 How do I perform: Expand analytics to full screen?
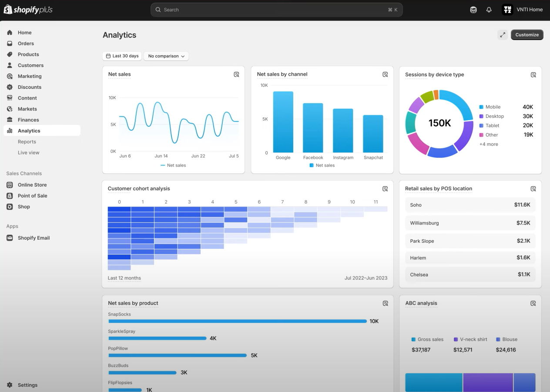coord(503,35)
